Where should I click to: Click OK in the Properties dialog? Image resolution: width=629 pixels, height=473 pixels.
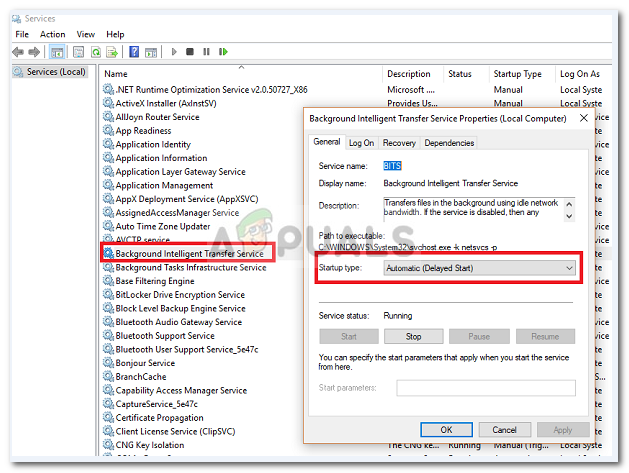(x=446, y=430)
